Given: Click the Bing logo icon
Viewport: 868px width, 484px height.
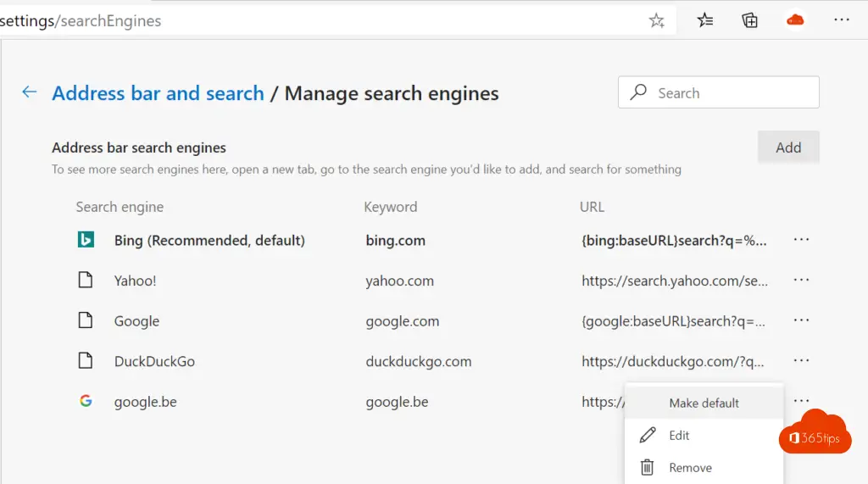Looking at the screenshot, I should pos(86,240).
